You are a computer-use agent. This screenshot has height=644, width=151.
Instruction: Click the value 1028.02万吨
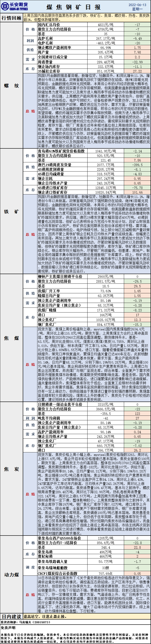(x=106, y=320)
